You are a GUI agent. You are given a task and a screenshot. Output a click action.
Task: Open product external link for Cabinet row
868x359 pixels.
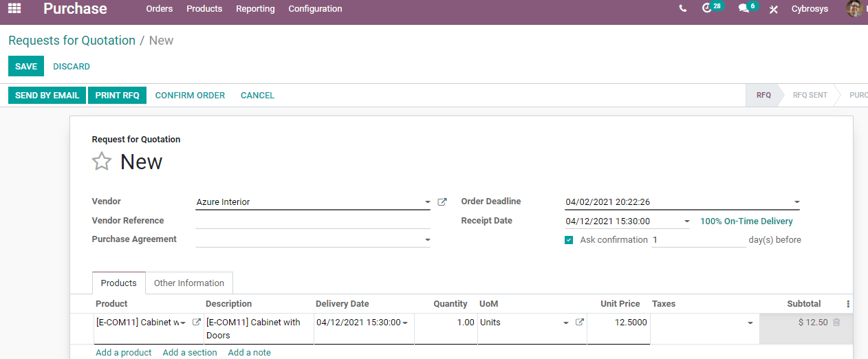pos(197,323)
